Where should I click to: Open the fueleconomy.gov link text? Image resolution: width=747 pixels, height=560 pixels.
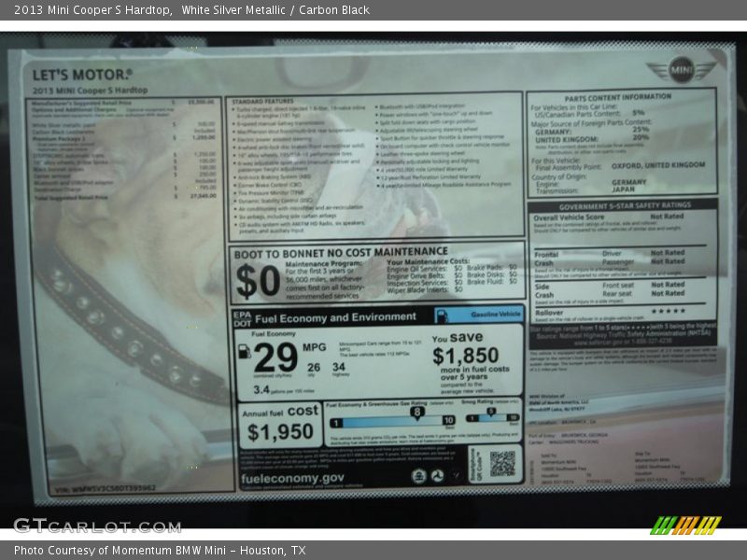pos(292,478)
